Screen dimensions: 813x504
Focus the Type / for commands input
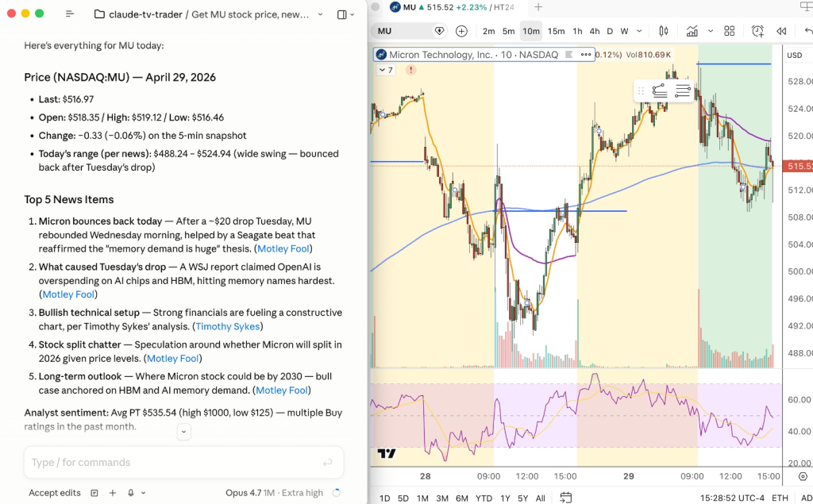click(175, 462)
